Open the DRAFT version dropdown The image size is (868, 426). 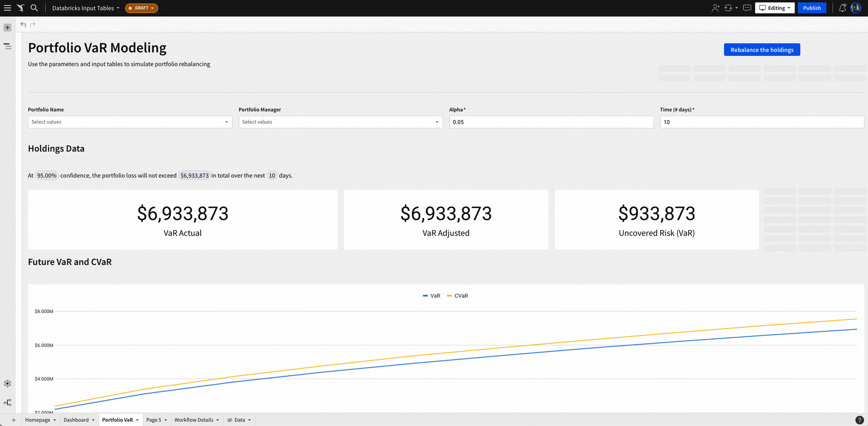(x=142, y=8)
